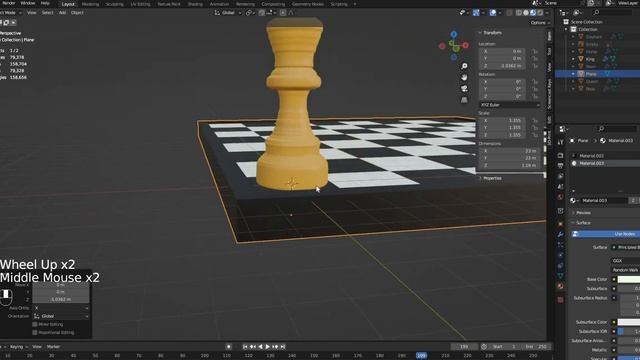The height and width of the screenshot is (360, 640).
Task: Toggle camera view icon in viewport
Action: [x=464, y=89]
